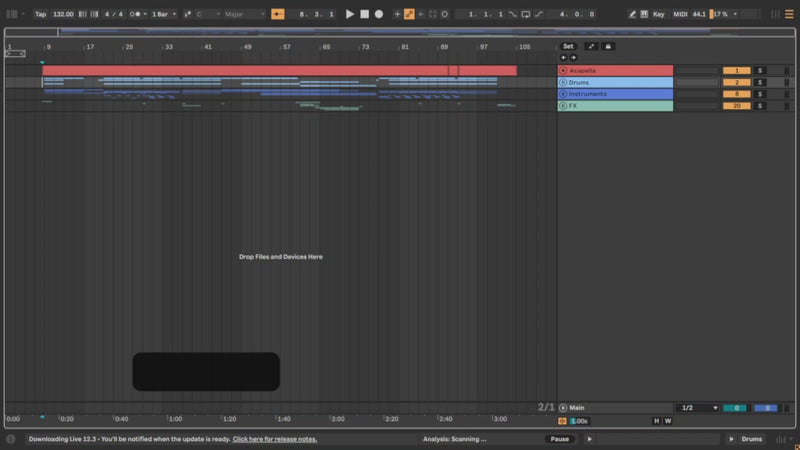Open the 1 Bar quantization dropdown
Viewport: 800px width, 450px height.
click(x=164, y=14)
